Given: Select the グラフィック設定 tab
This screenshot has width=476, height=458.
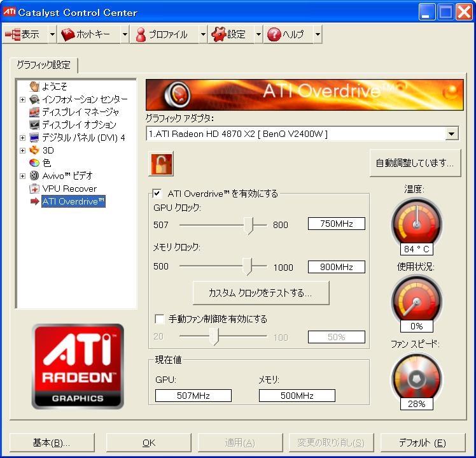Looking at the screenshot, I should pyautogui.click(x=43, y=65).
